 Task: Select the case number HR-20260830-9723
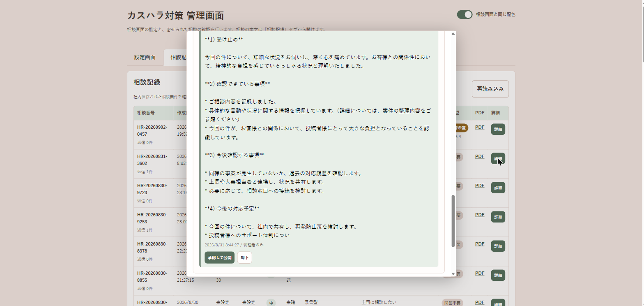click(x=152, y=189)
